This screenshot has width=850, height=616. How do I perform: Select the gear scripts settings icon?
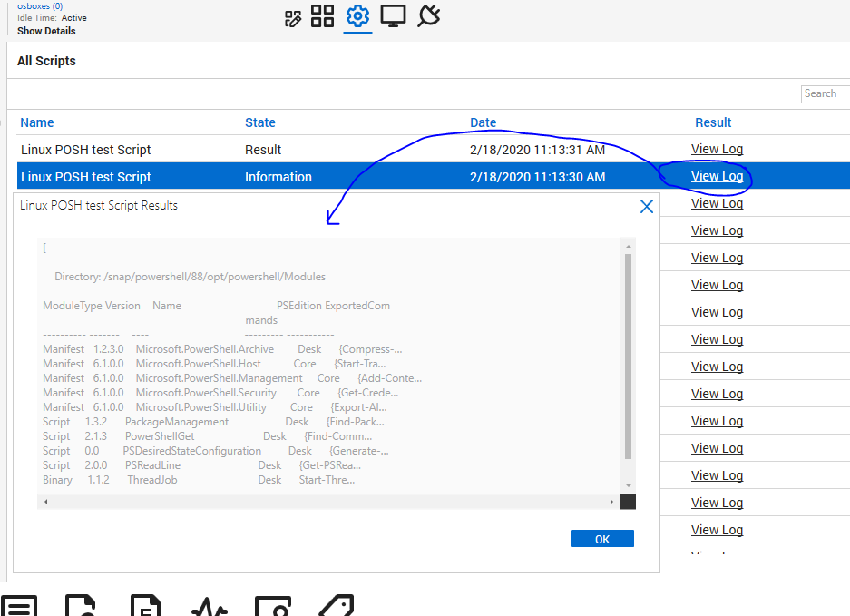[x=357, y=16]
